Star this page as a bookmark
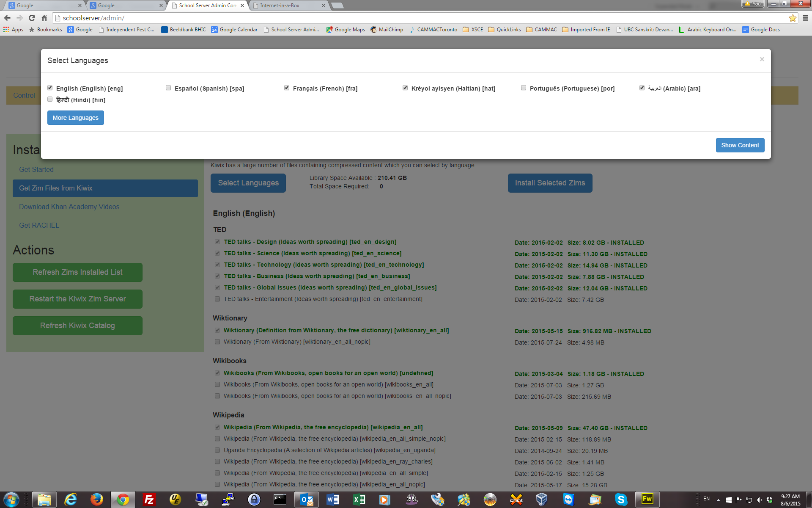Viewport: 812px width, 508px height. pos(792,18)
